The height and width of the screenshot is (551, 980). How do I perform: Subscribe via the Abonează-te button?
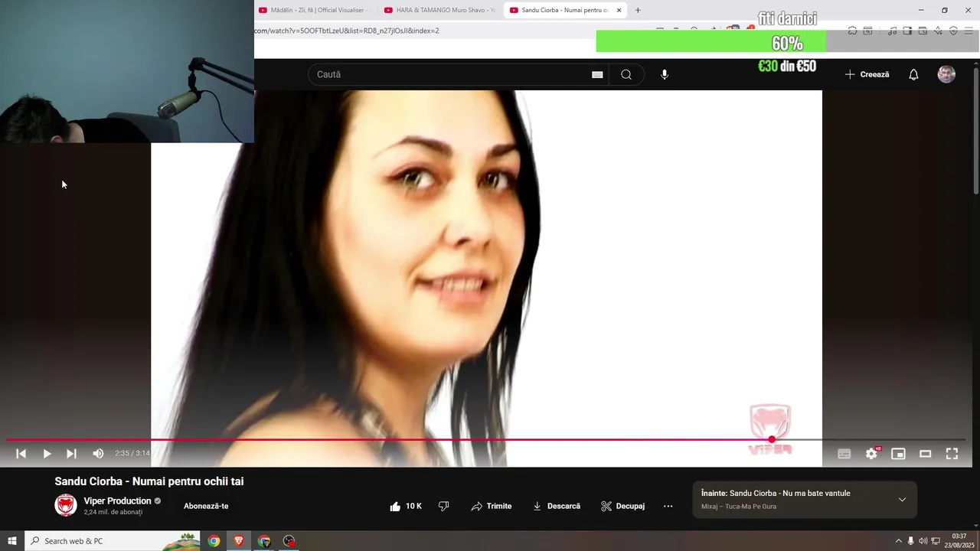tap(206, 506)
